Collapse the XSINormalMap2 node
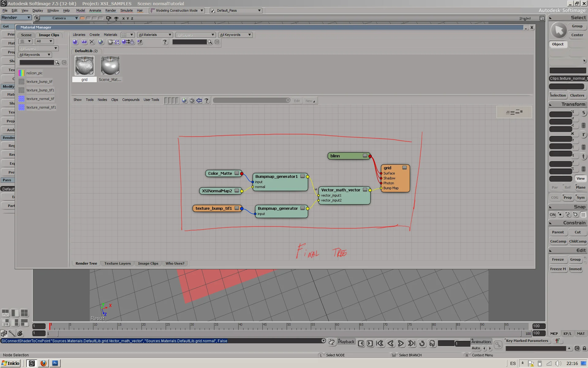 click(x=237, y=191)
